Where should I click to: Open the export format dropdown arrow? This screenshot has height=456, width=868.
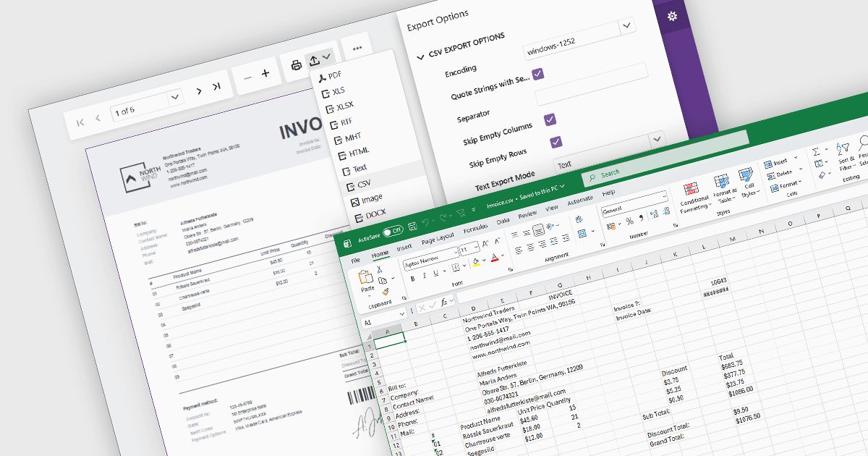coord(328,56)
